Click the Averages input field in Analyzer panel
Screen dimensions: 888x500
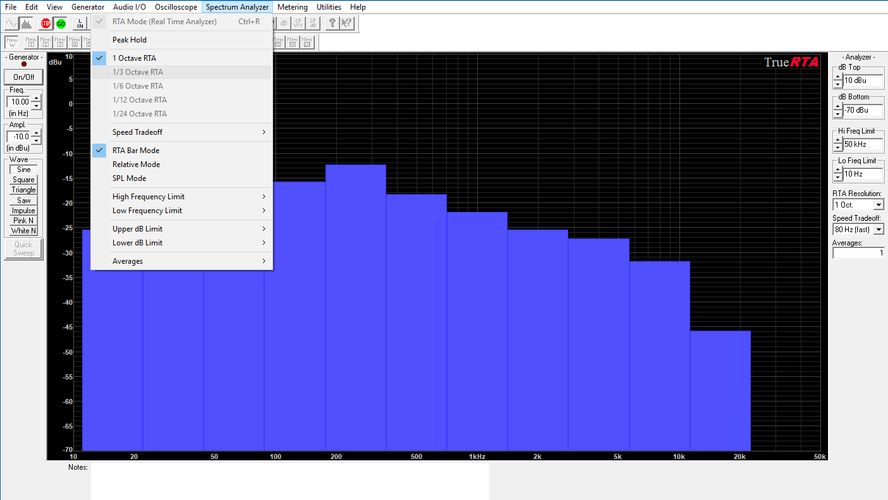tap(858, 253)
